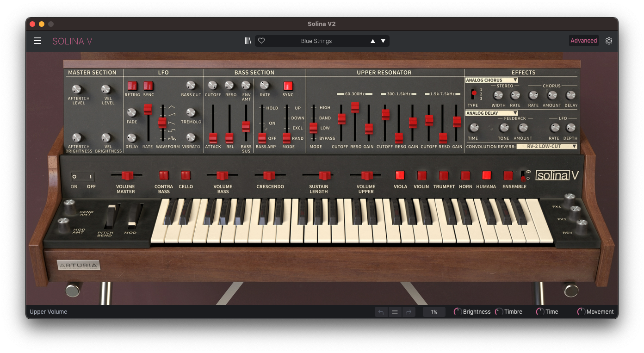The height and width of the screenshot is (353, 644).
Task: Toggle the Cello voice button
Action: pos(186,175)
